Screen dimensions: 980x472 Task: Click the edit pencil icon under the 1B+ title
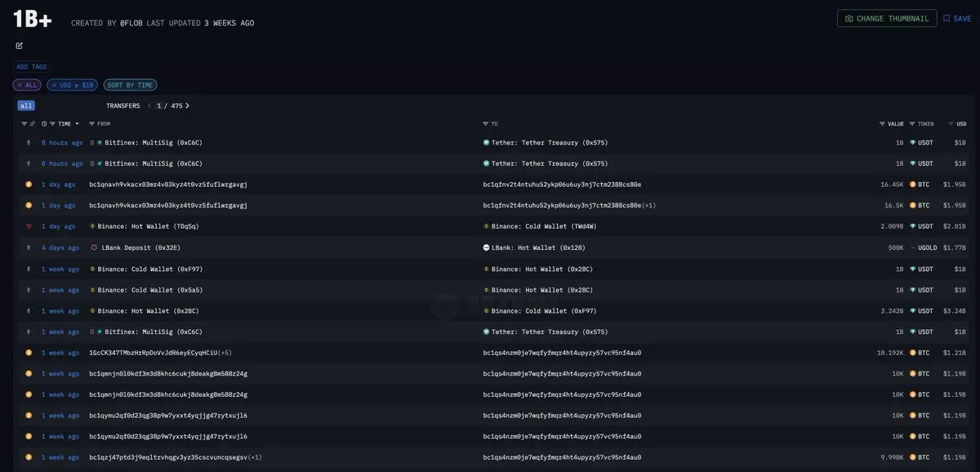pyautogui.click(x=20, y=46)
